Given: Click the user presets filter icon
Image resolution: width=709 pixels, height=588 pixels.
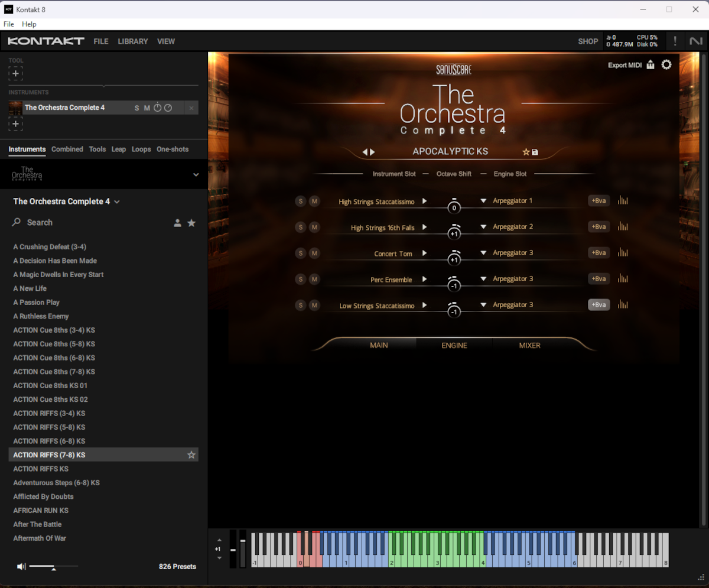Looking at the screenshot, I should [x=177, y=223].
